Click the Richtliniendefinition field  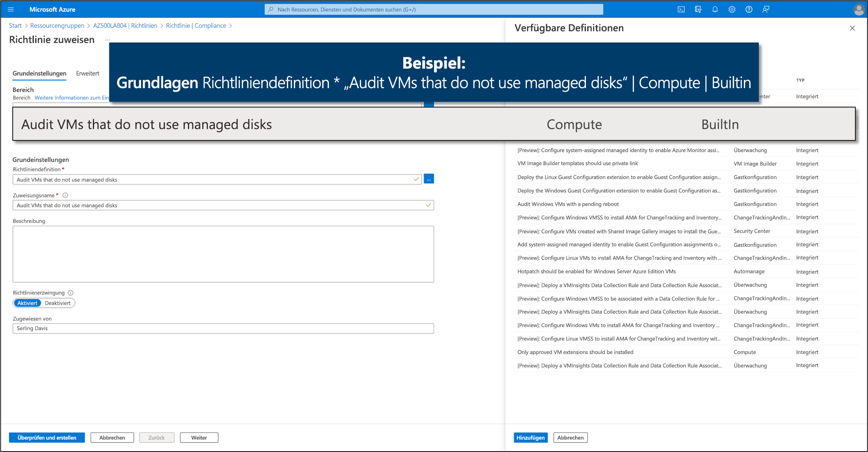217,179
